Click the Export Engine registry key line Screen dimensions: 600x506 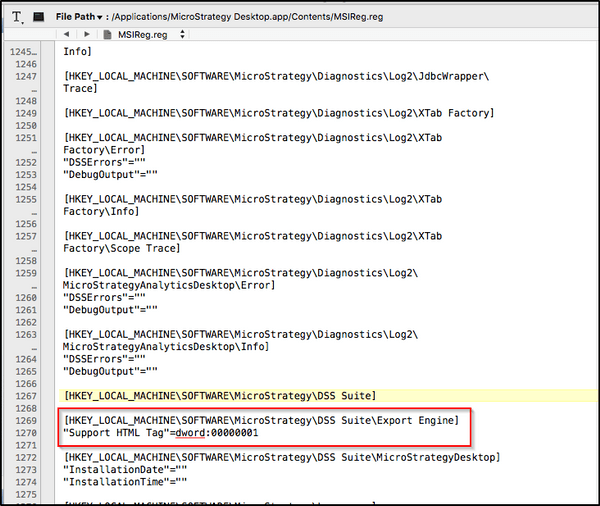pos(260,421)
